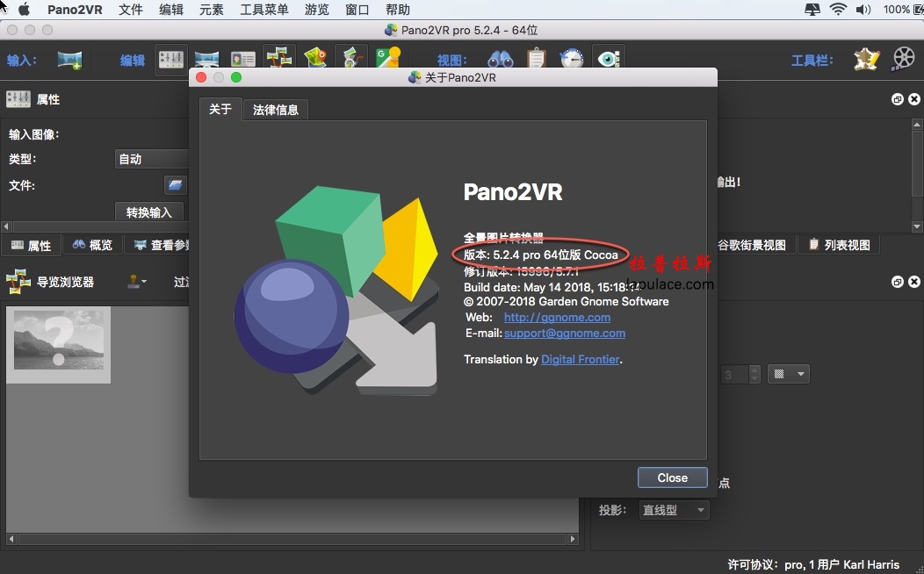924x574 pixels.
Task: Click the '© 2007-2018 Garden Gnome Software' text
Action: click(567, 301)
